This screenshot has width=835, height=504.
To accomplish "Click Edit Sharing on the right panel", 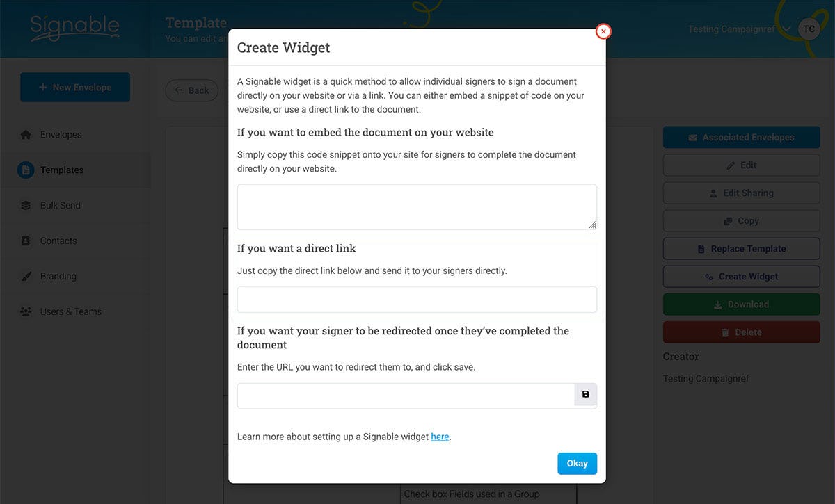I will tap(741, 193).
